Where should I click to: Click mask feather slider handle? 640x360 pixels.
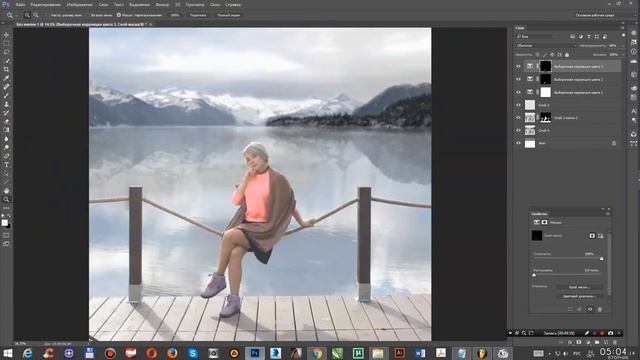[x=534, y=275]
